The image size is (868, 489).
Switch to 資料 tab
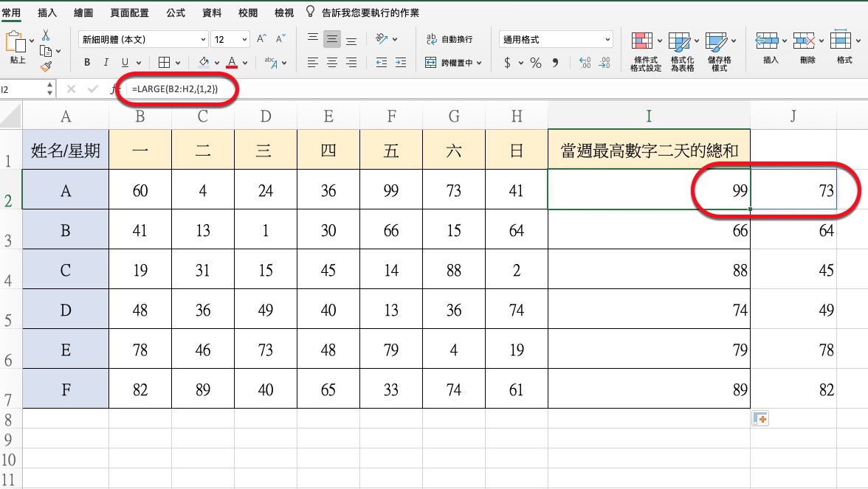(211, 13)
